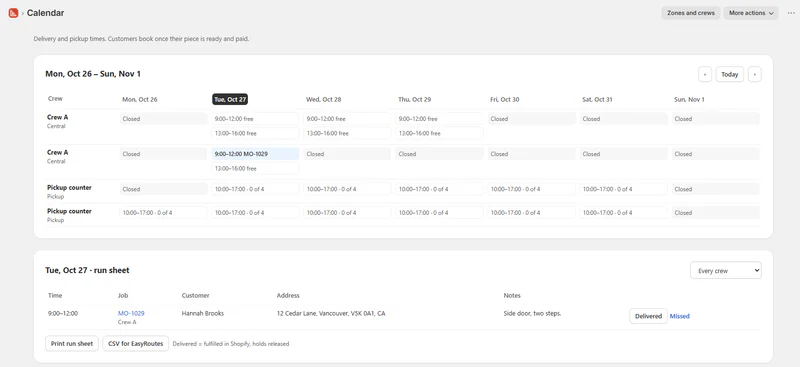Viewport: 800px width, 367px height.
Task: Click the Job column header in the run sheet
Action: (x=122, y=295)
